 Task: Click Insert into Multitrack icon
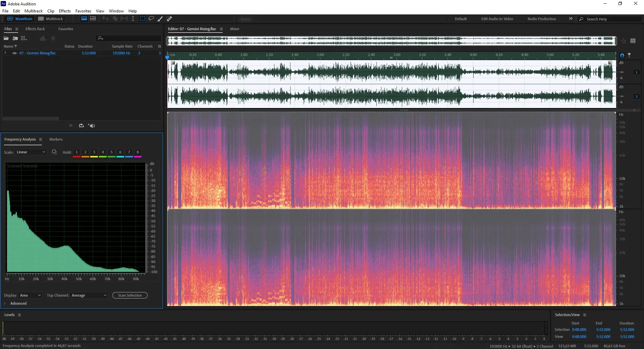(x=43, y=38)
